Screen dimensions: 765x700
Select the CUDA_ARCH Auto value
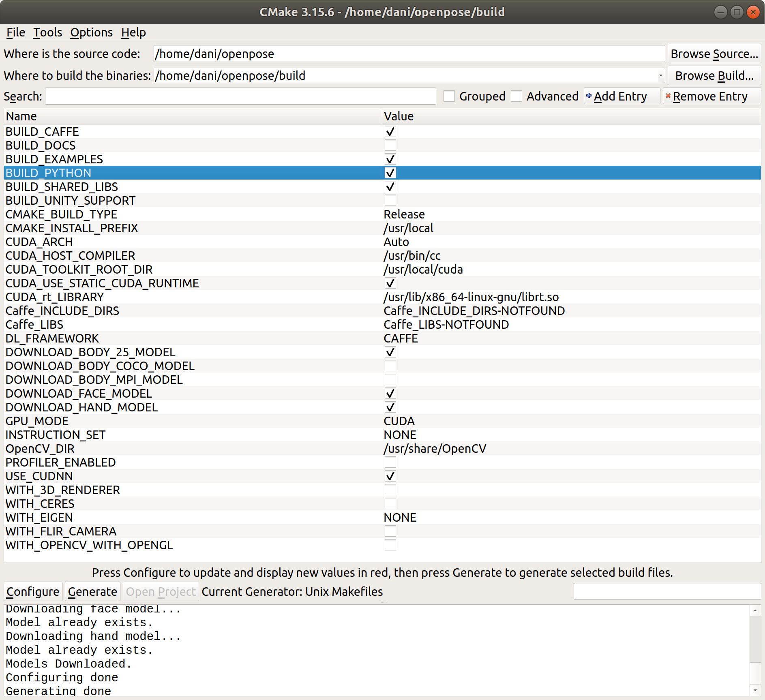[x=396, y=242]
